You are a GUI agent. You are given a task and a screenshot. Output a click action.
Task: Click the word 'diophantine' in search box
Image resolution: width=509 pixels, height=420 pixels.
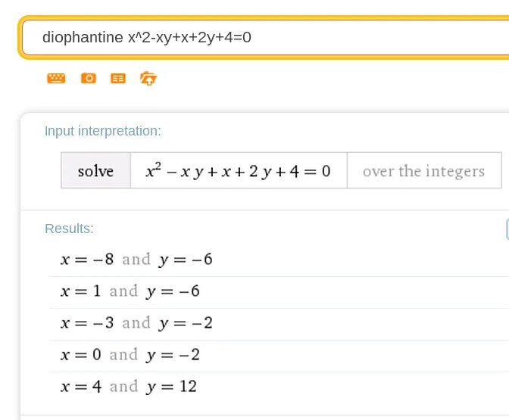tap(83, 37)
